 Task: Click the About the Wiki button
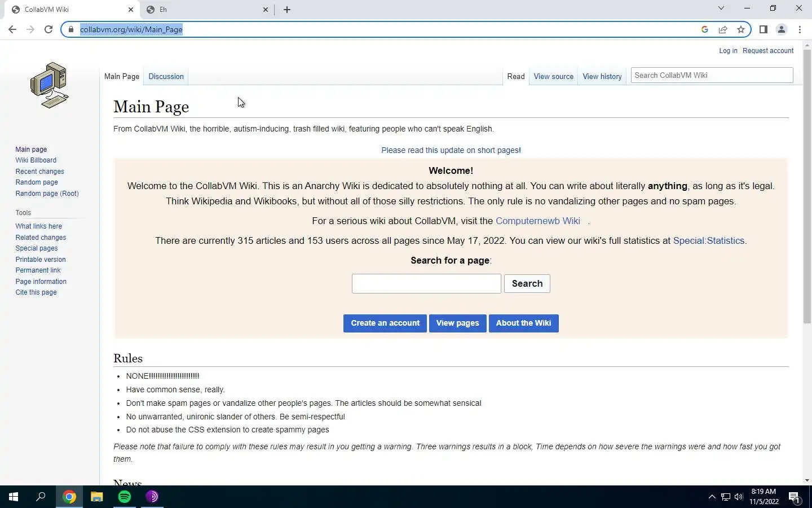[x=523, y=323]
